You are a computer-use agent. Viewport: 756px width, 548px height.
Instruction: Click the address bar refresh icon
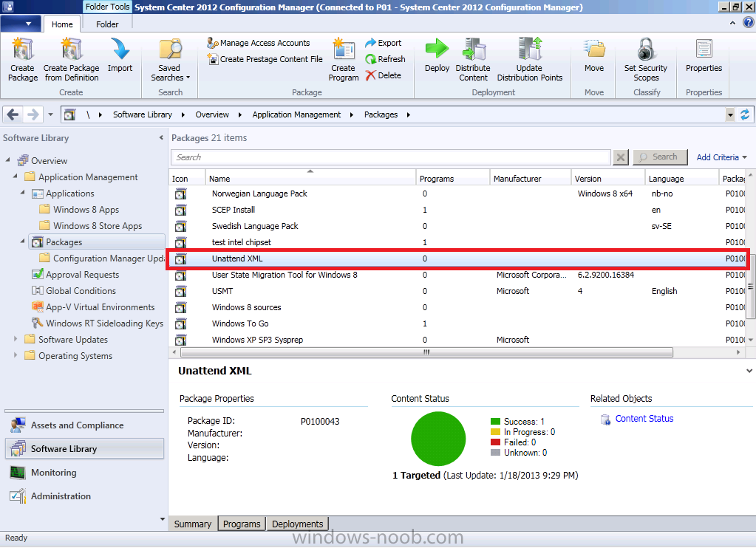click(745, 114)
